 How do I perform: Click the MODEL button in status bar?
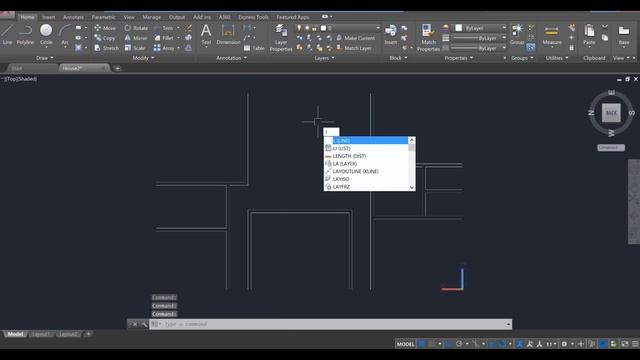click(x=405, y=344)
